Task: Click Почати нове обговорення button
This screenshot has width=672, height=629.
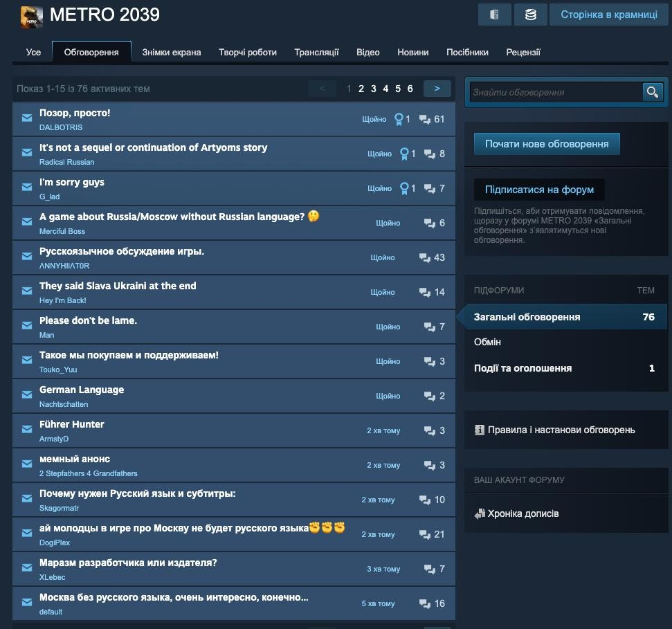Action: tap(547, 144)
